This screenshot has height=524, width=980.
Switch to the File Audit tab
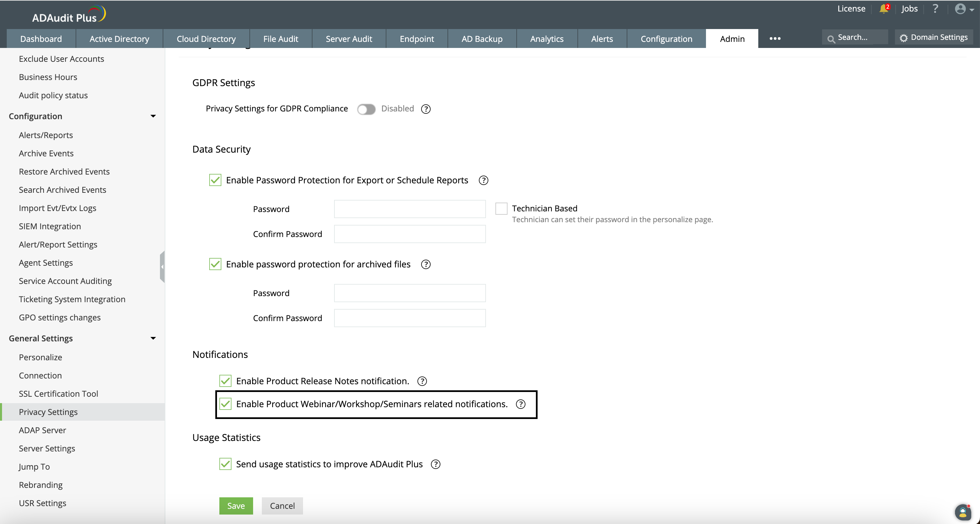(280, 39)
